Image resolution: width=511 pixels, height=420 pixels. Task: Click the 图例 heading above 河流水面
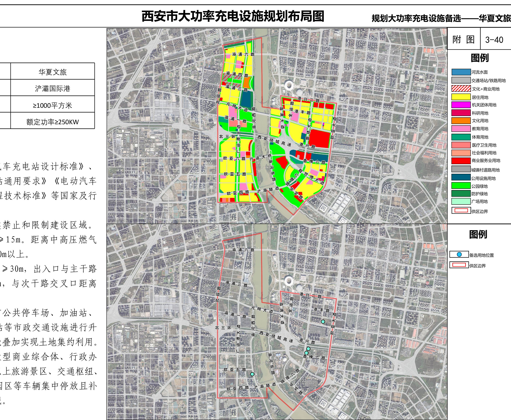point(480,58)
